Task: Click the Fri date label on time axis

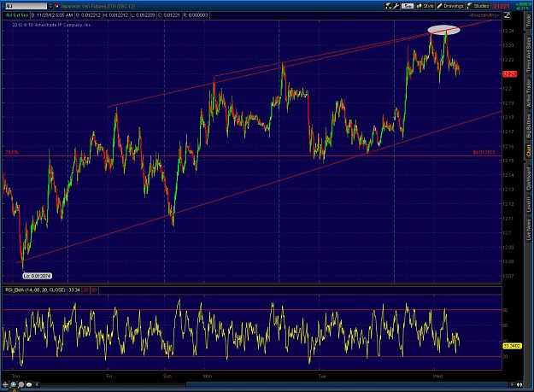Action: 109,376
